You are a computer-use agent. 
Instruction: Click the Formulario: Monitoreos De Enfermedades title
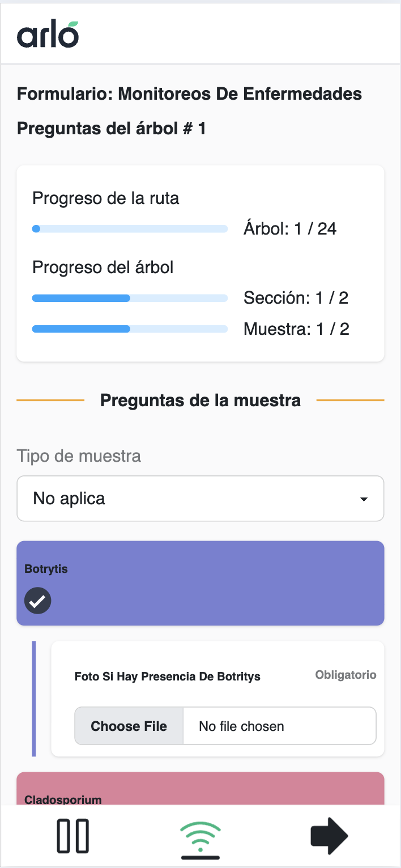click(x=189, y=93)
